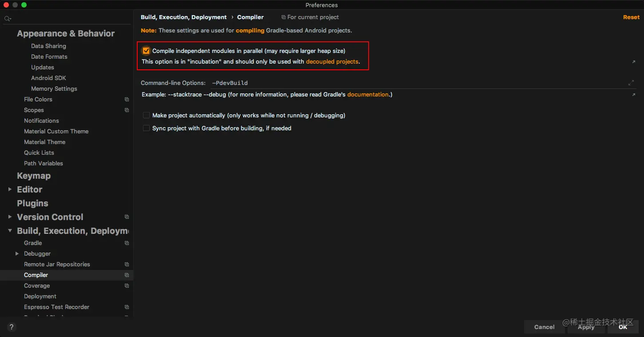Open the Plugins settings page
This screenshot has height=337, width=644.
(x=32, y=203)
